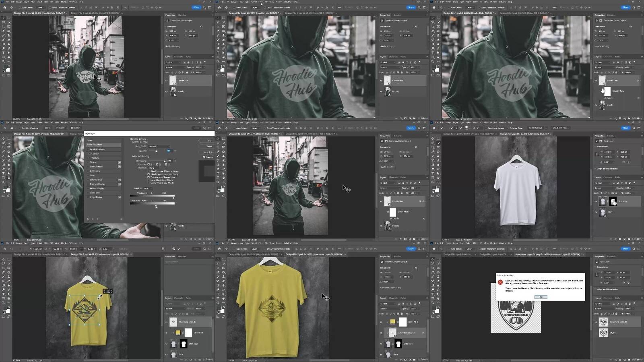Image resolution: width=644 pixels, height=362 pixels.
Task: Select Eyedropper tool in Layer Style window toolbar
Action: (x=3, y=151)
